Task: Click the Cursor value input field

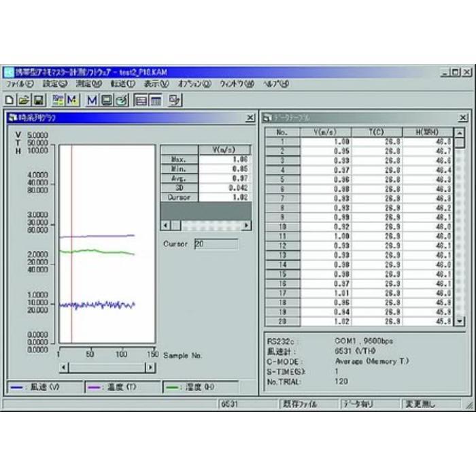Action: [x=216, y=243]
